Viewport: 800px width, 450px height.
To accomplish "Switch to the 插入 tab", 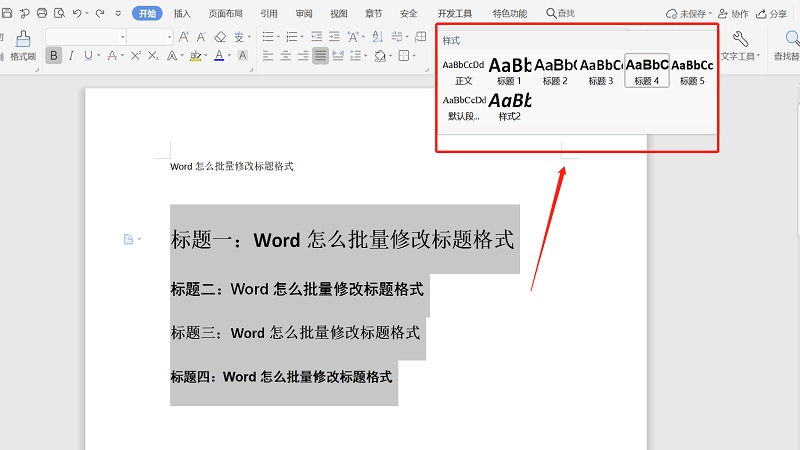I will tap(182, 14).
